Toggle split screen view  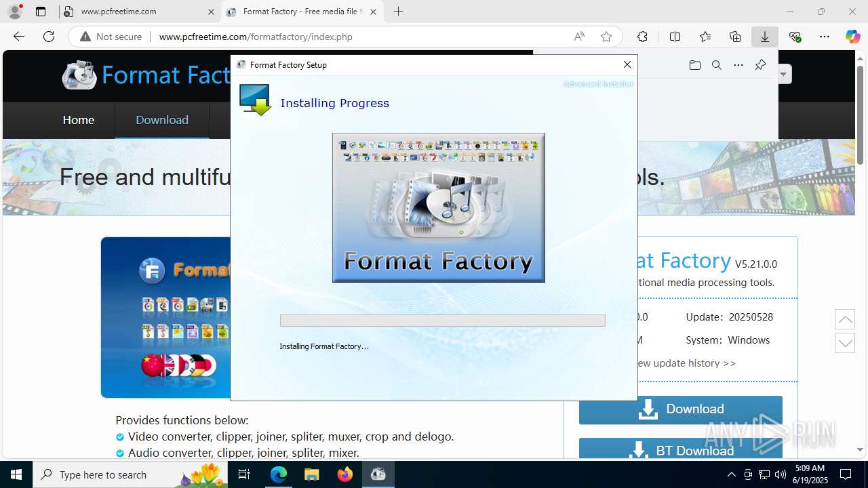coord(675,37)
